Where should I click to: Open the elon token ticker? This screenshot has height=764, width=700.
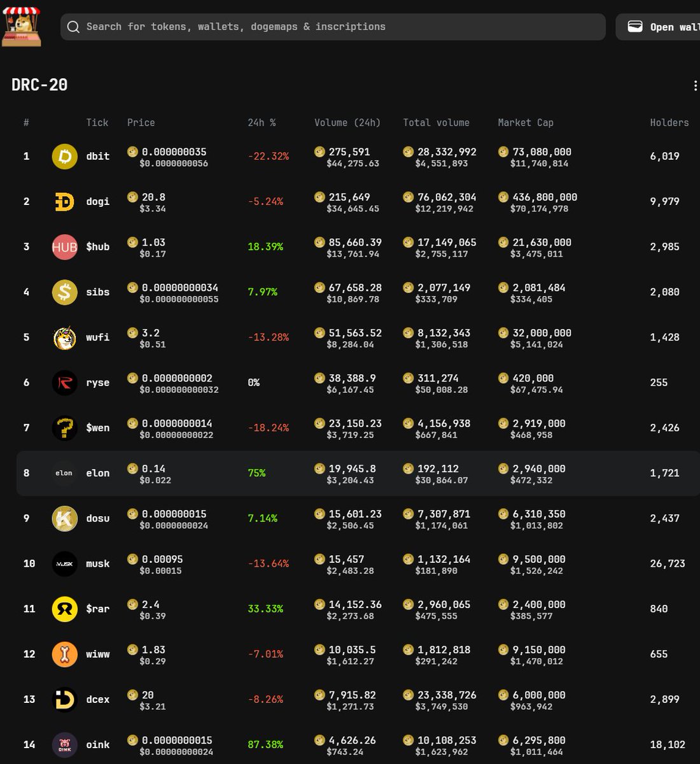tap(98, 473)
